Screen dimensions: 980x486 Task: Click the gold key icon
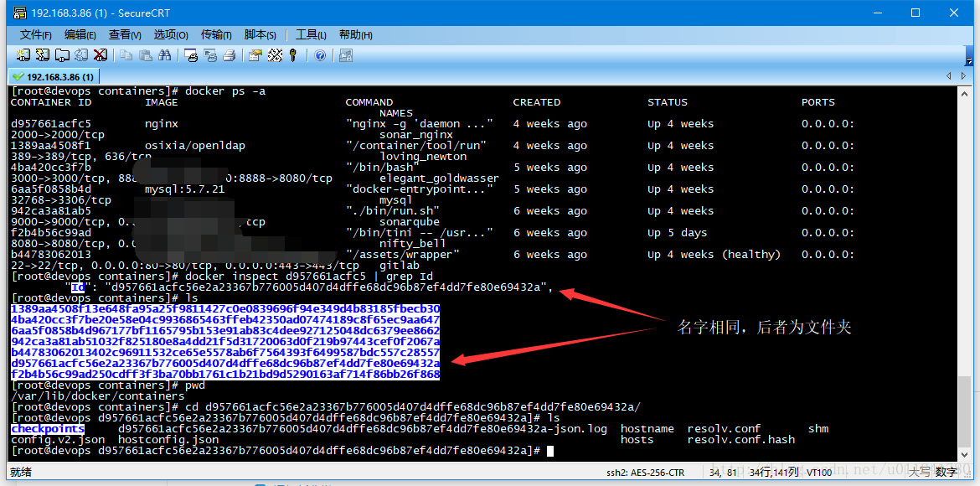pos(292,55)
